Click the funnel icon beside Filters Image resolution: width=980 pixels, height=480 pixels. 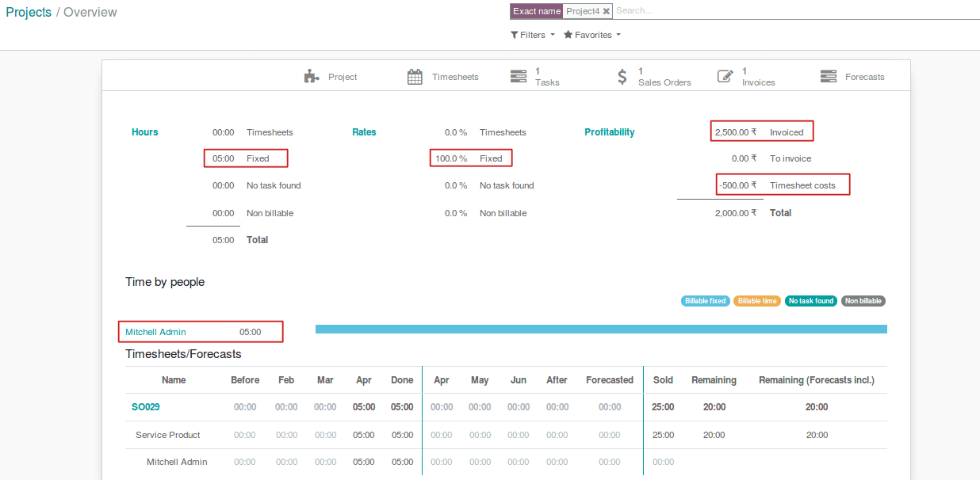pyautogui.click(x=514, y=35)
